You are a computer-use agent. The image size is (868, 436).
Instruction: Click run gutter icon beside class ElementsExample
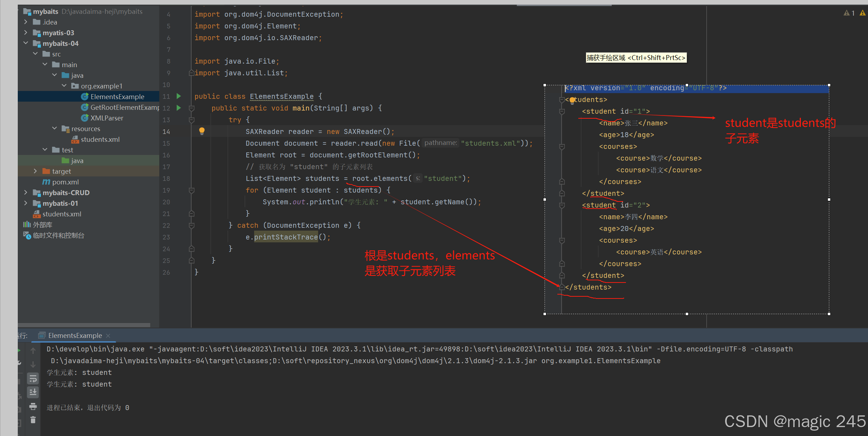point(179,96)
